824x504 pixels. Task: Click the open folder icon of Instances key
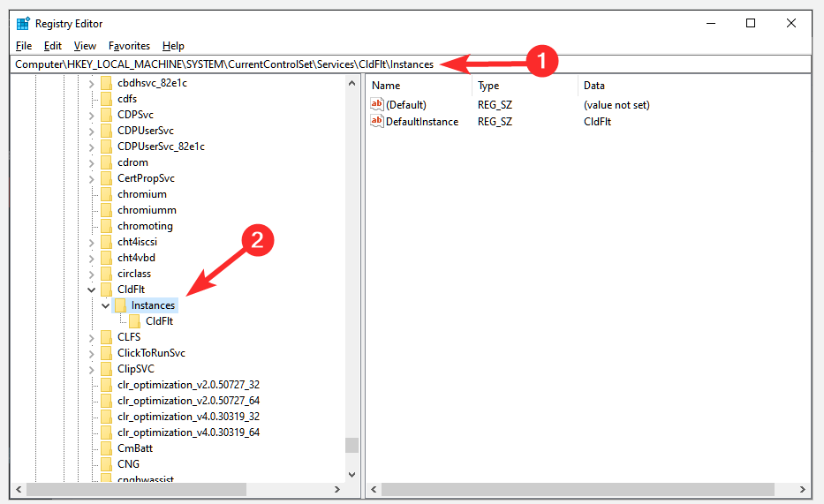point(120,305)
